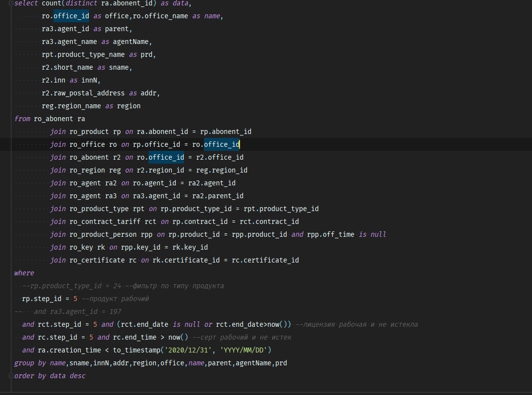Click the 'group by' keyword
The width and height of the screenshot is (532, 395).
(30, 363)
